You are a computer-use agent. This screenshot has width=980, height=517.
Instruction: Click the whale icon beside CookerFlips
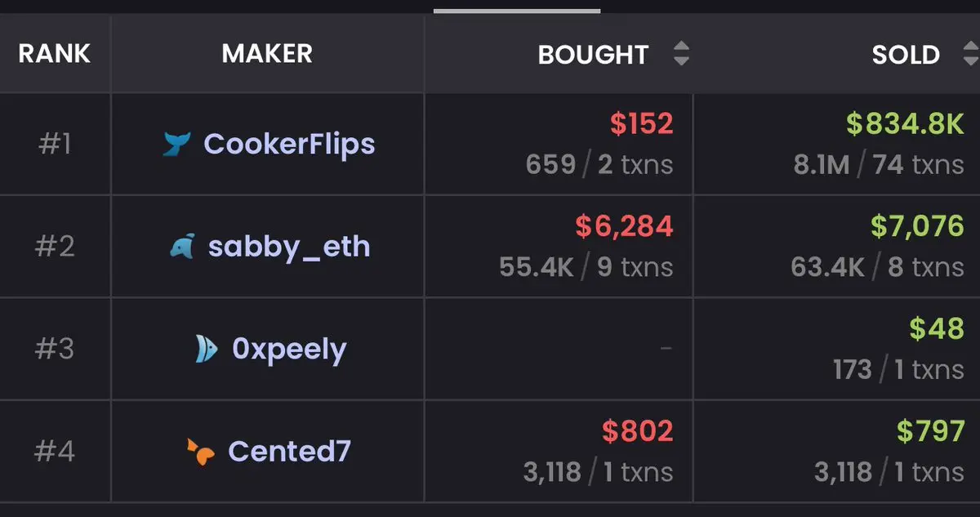176,144
